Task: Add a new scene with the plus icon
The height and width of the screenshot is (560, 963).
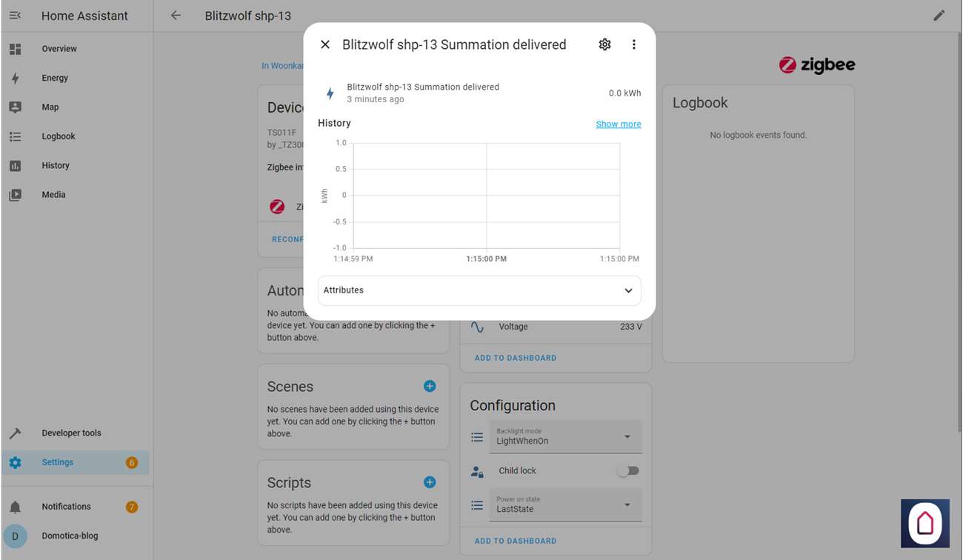Action: [430, 386]
